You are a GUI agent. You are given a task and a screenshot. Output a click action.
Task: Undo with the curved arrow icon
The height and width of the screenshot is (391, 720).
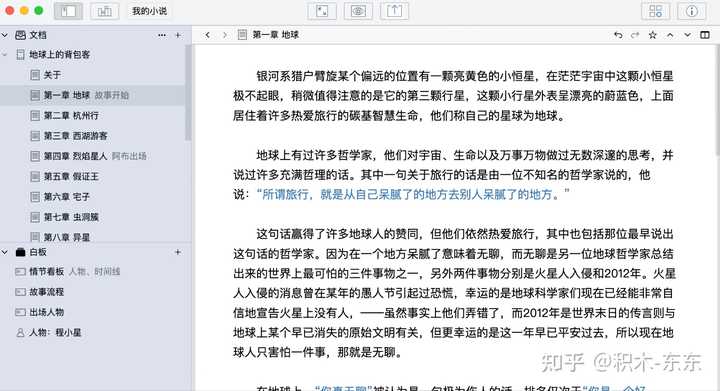click(618, 35)
